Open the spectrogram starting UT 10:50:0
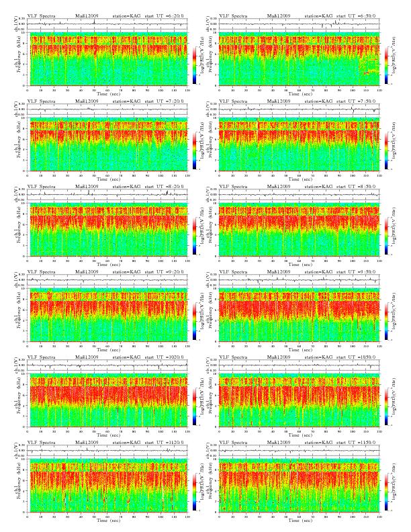 coord(299,400)
